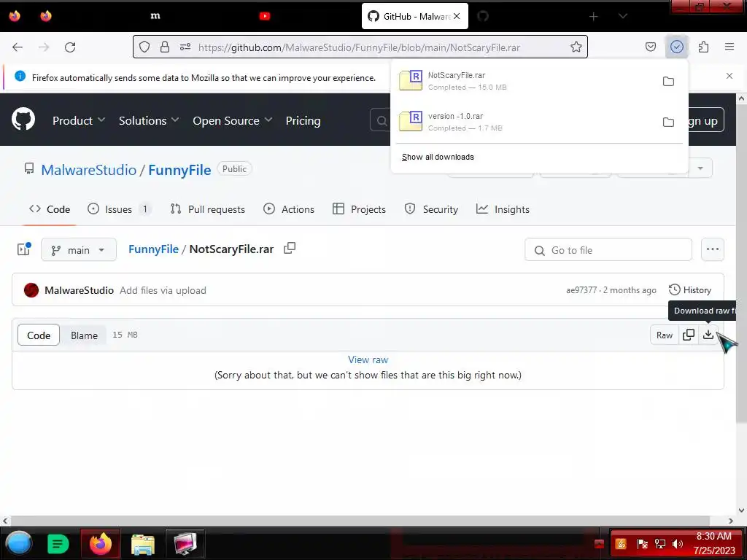Open the main branch selector
This screenshot has width=747, height=560.
click(x=79, y=249)
